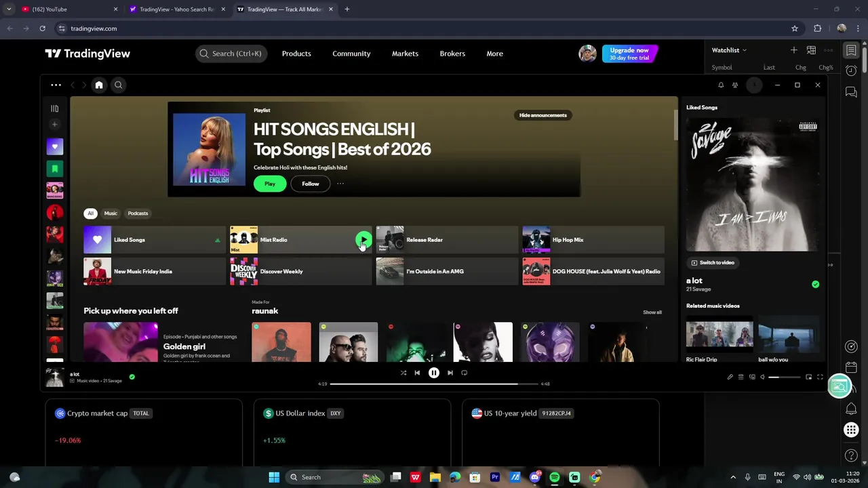Viewport: 868px width, 488px height.
Task: Click Hide announcements button
Action: tap(543, 115)
